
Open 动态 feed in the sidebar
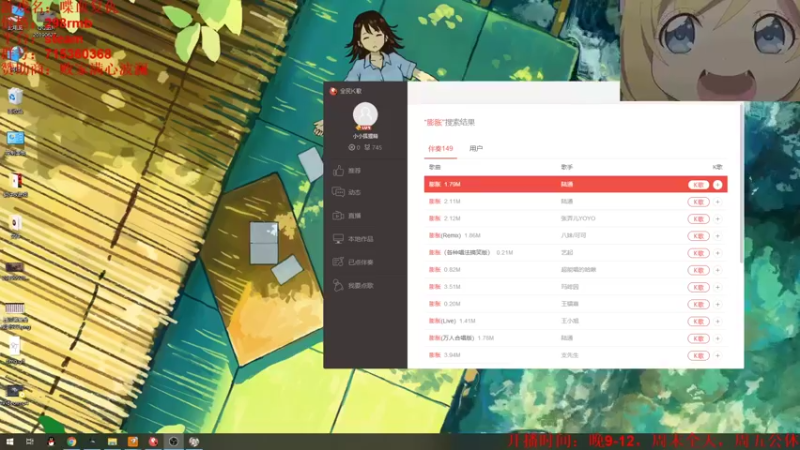(x=347, y=192)
